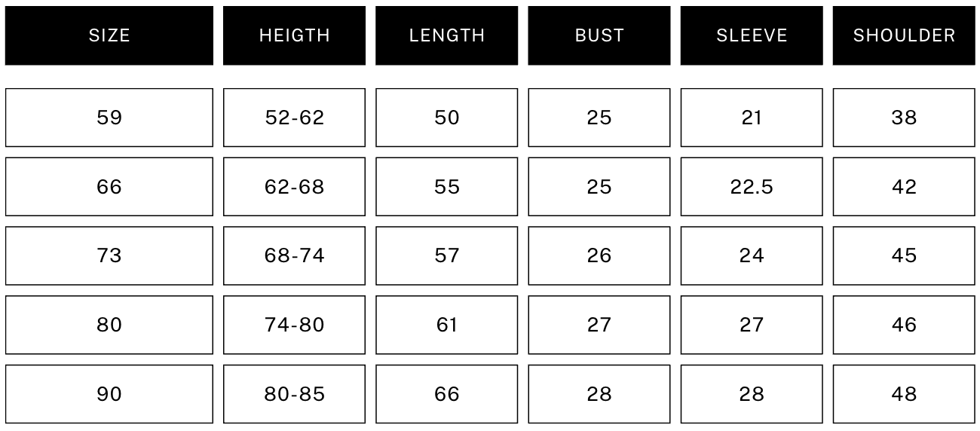The width and height of the screenshot is (980, 431).
Task: Click the length value 50 cell
Action: pyautogui.click(x=447, y=118)
